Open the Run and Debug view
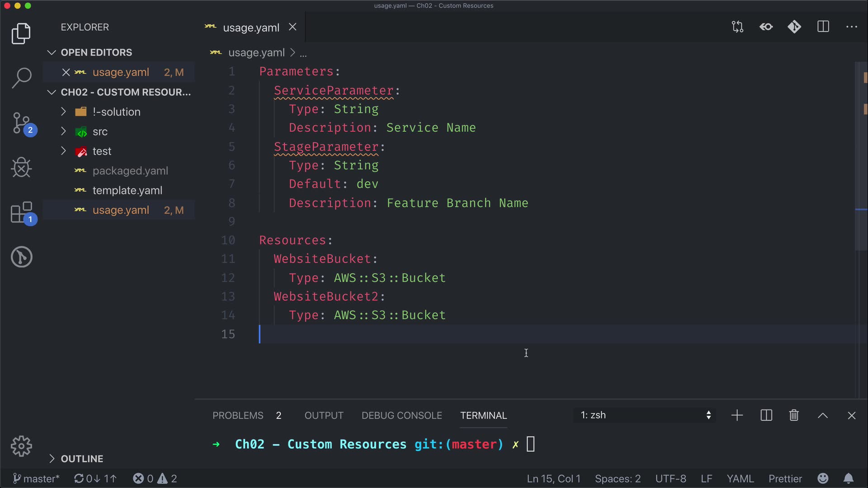 pos(21,168)
